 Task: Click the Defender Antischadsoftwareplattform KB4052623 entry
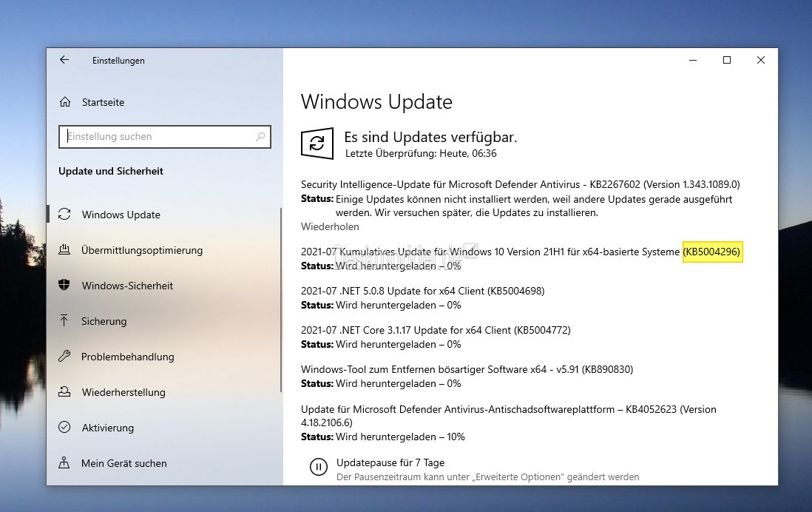[x=509, y=416]
